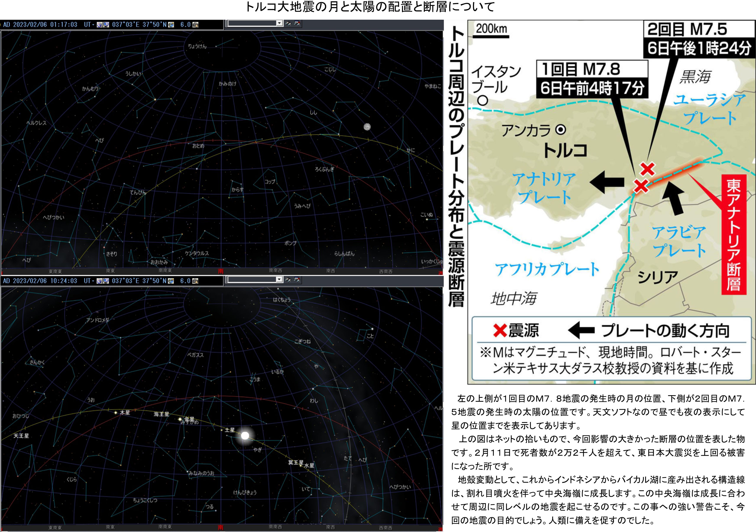
Task: Click the icon beside magnitude 6.0 in the upper chart
Action: 196,25
